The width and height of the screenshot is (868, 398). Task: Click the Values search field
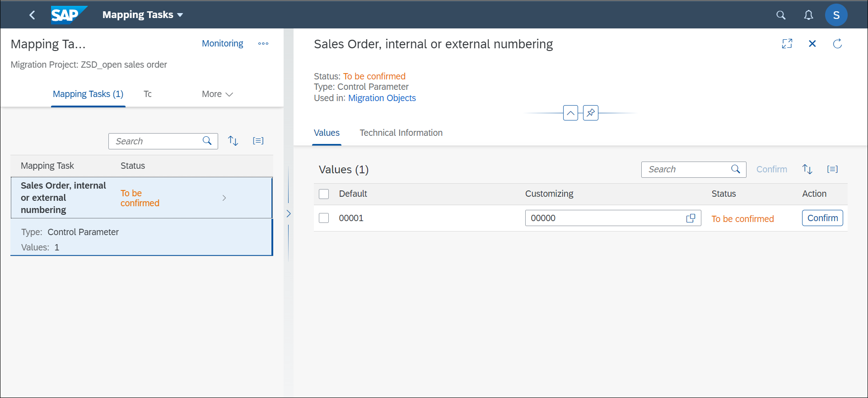coord(694,170)
